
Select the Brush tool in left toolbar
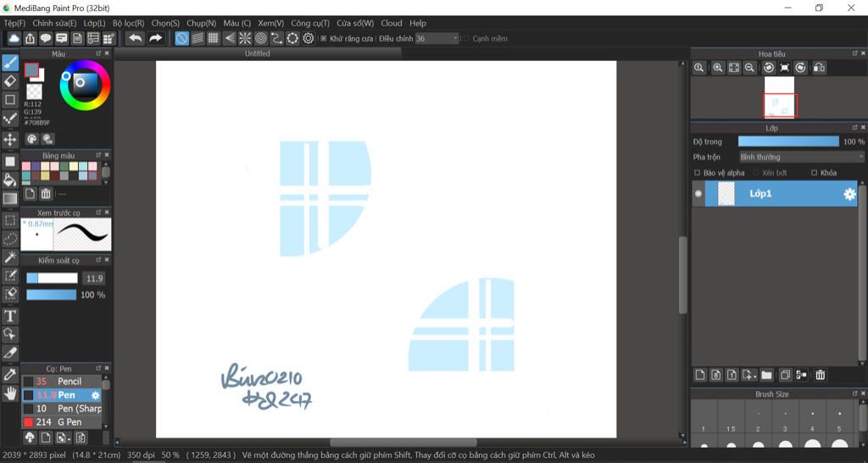pos(10,63)
